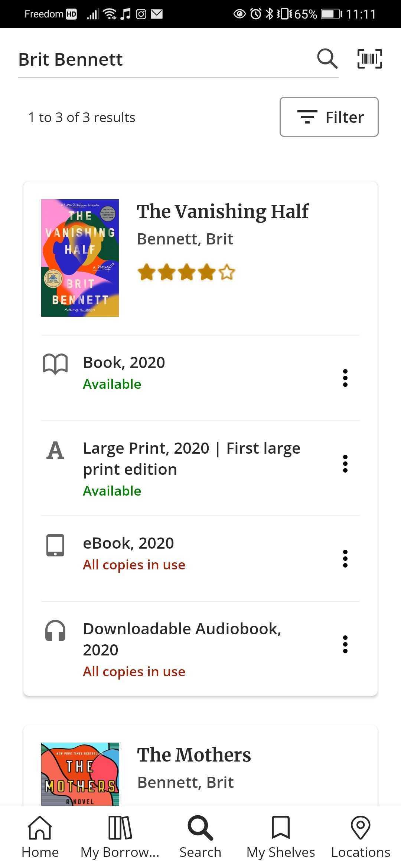
Task: Select the Search tab in bottom bar
Action: (200, 837)
